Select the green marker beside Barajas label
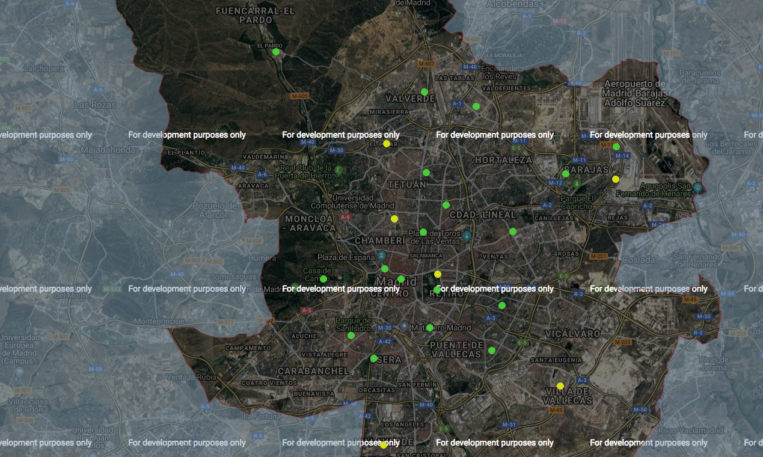 566,173
